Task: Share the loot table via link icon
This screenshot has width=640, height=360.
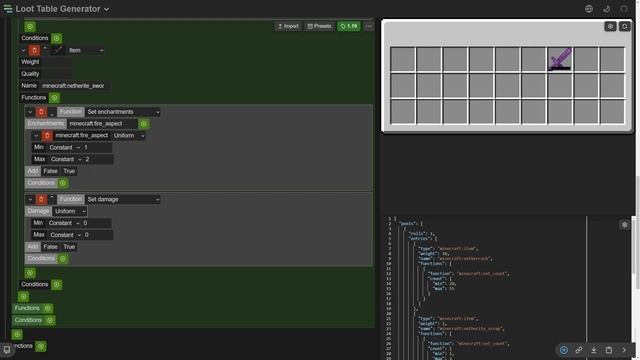Action: click(x=579, y=350)
